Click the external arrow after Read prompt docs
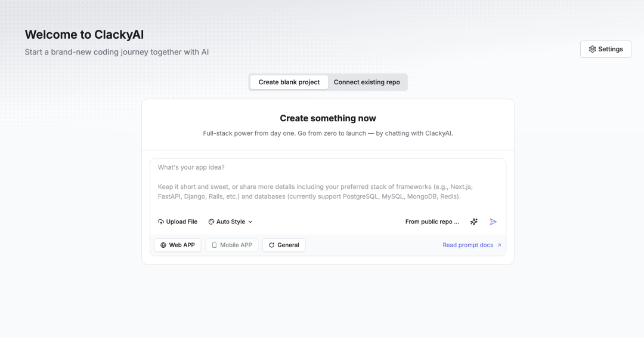The image size is (644, 338). [499, 245]
